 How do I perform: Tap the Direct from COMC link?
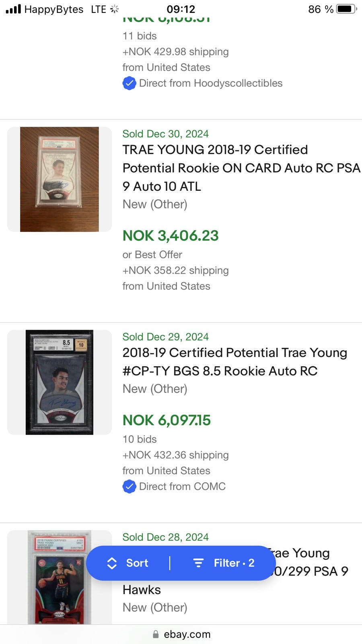(x=182, y=487)
